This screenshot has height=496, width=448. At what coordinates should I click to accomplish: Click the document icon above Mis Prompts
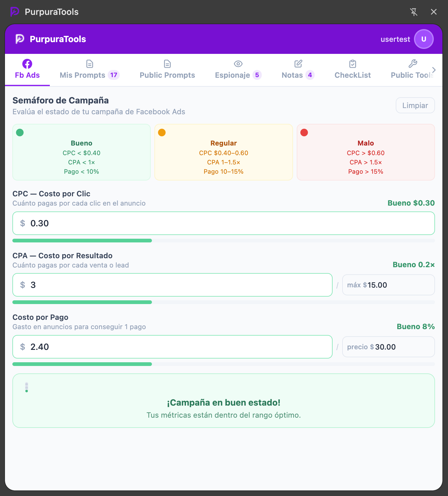click(90, 64)
